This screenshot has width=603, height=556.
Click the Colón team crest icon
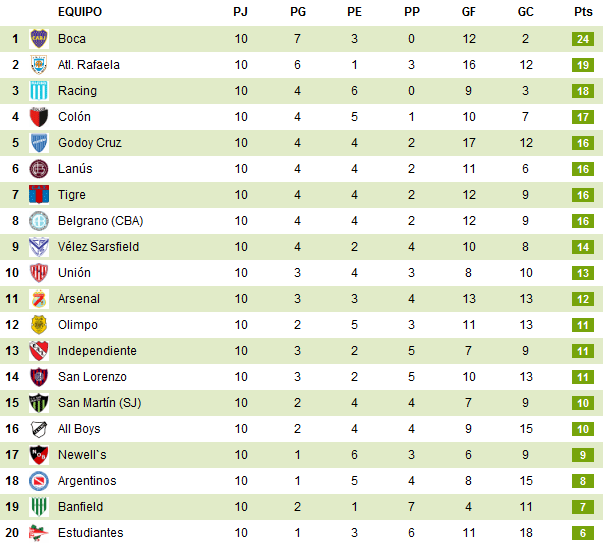click(x=39, y=117)
